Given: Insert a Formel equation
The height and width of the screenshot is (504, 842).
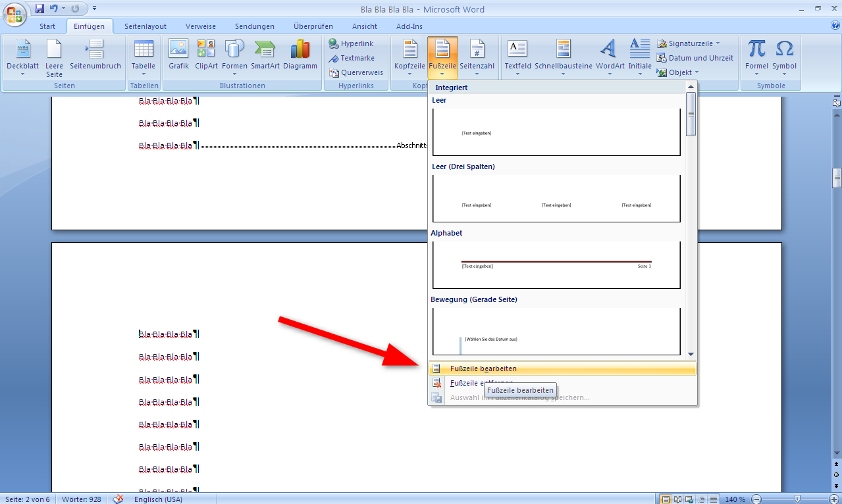Looking at the screenshot, I should pyautogui.click(x=756, y=57).
